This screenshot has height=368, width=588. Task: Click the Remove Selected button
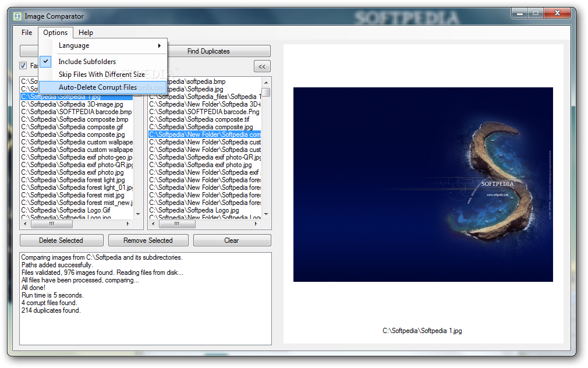pos(148,240)
